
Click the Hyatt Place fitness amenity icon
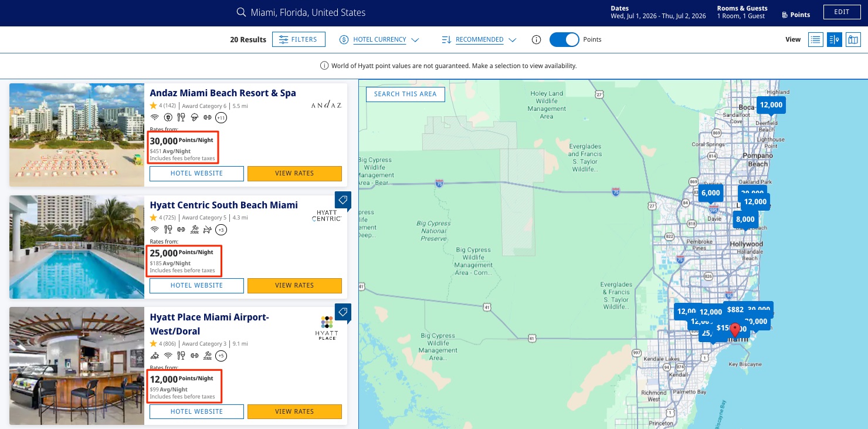pyautogui.click(x=194, y=356)
